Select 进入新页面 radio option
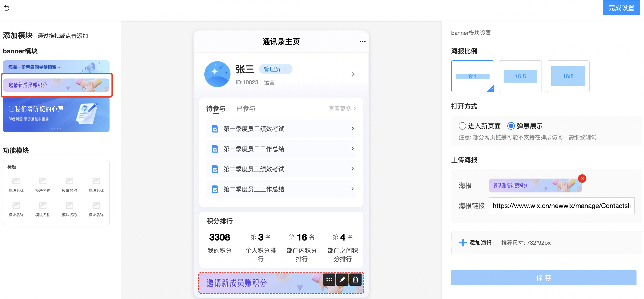Image resolution: width=644 pixels, height=299 pixels. pyautogui.click(x=462, y=126)
